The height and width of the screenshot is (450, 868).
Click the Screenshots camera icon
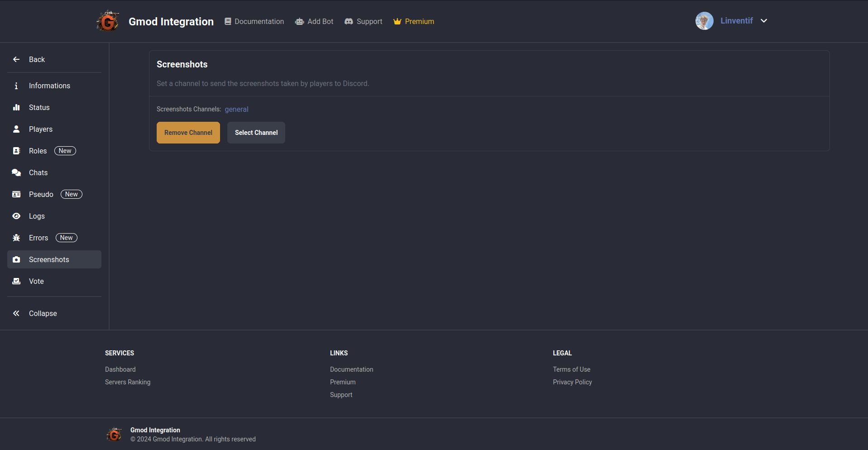(16, 259)
